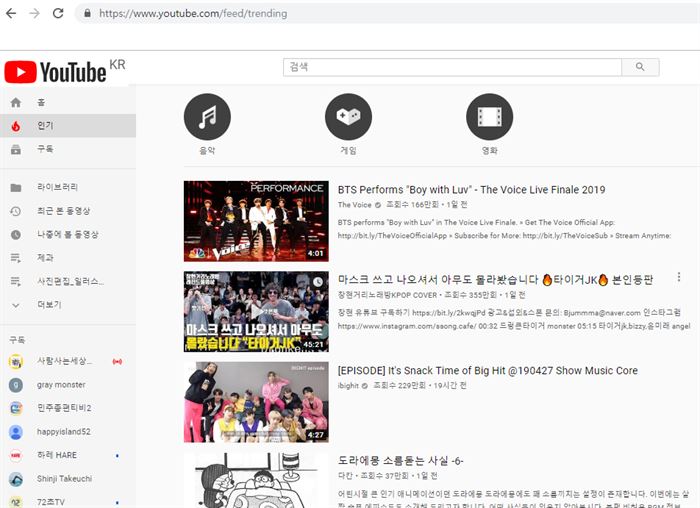
Task: Click the BTS Voice performance thumbnail
Action: 256,221
